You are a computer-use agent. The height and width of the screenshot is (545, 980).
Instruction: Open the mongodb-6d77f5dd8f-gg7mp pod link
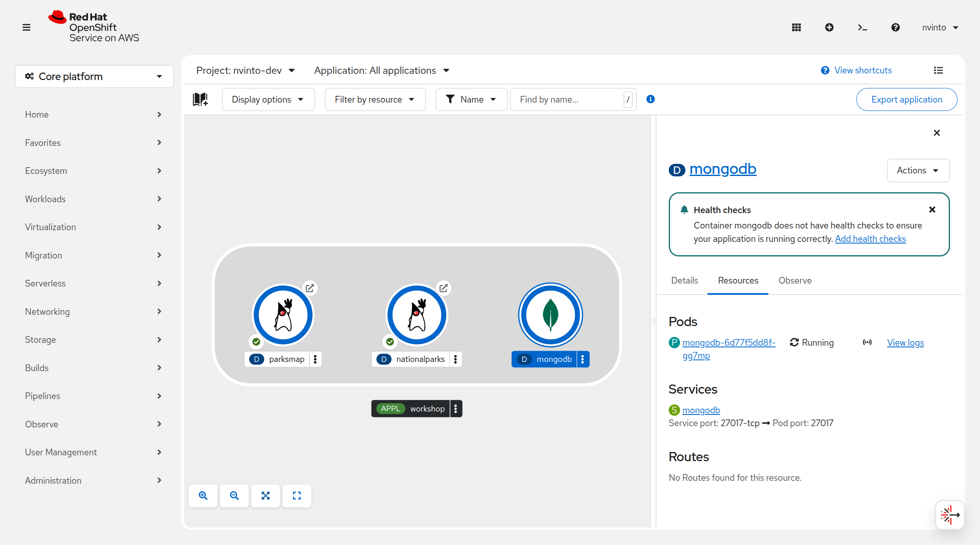[x=728, y=349]
